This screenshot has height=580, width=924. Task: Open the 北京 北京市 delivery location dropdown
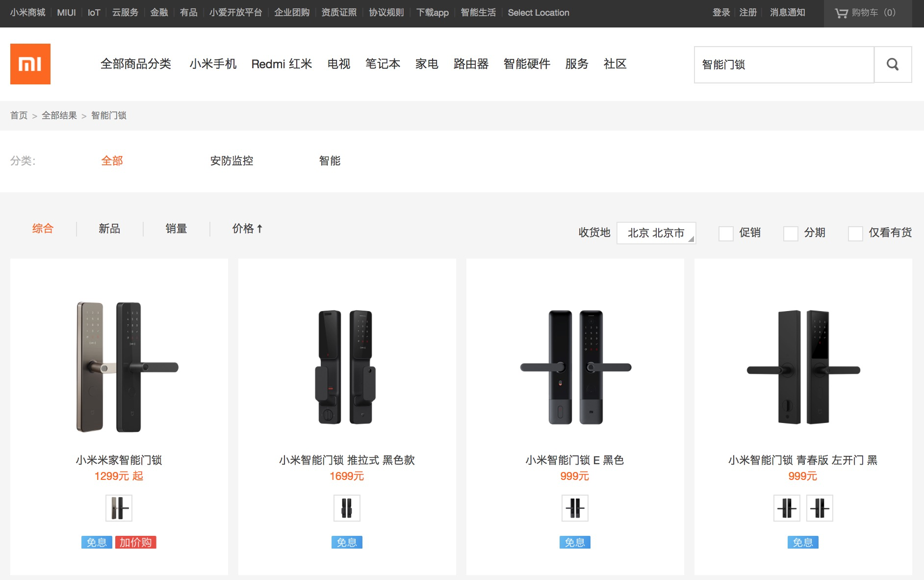pos(656,233)
